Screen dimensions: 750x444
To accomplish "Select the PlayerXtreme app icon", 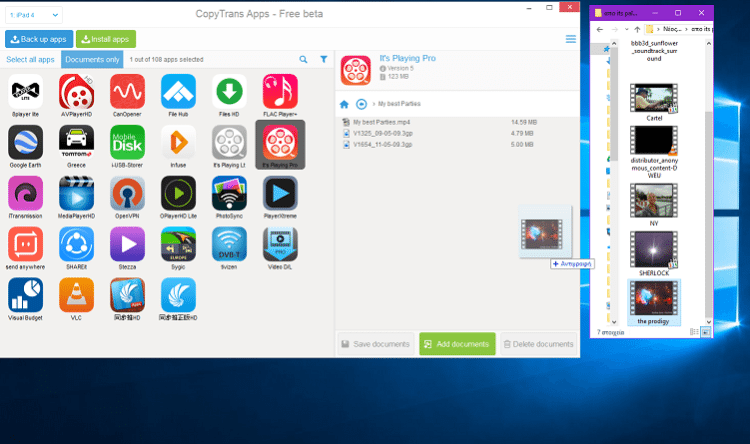I will [280, 193].
